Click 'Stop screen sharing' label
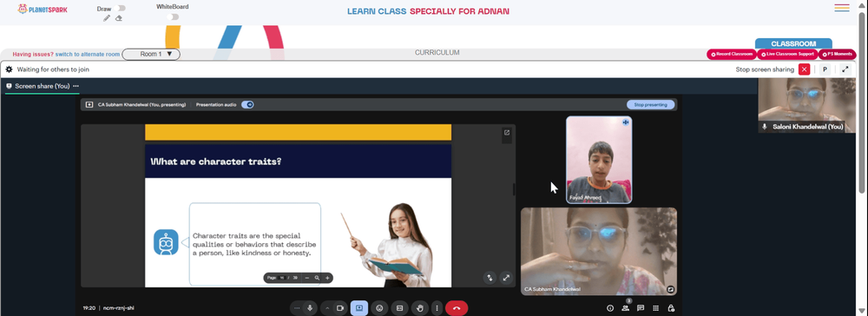 (765, 69)
